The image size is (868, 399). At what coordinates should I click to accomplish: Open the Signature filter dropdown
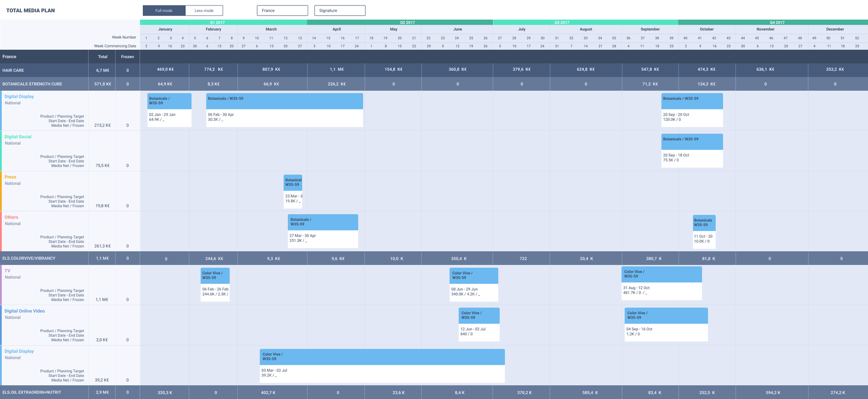pos(340,11)
